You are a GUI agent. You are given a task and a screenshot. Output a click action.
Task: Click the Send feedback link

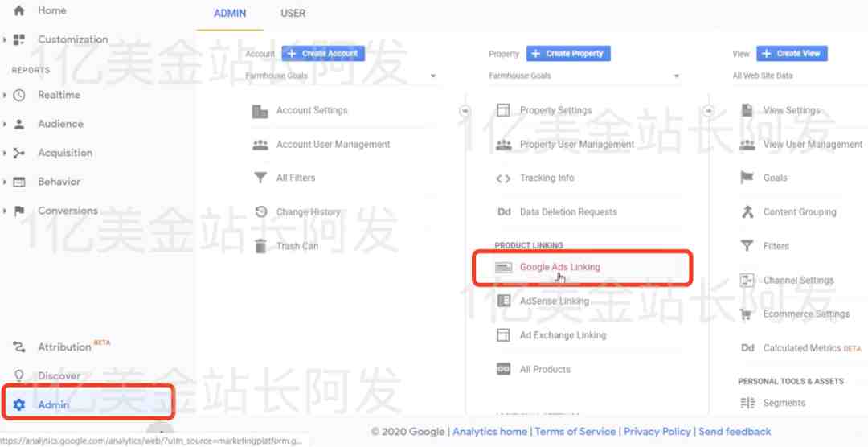735,432
